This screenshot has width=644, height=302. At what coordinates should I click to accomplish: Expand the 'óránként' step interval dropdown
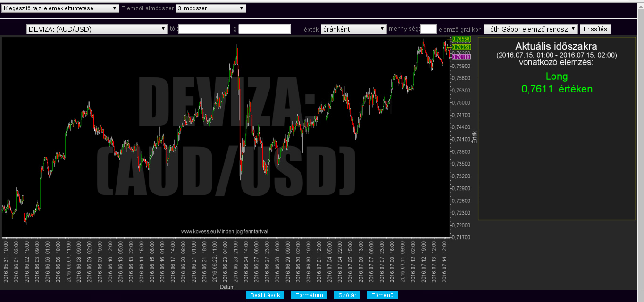(x=353, y=29)
